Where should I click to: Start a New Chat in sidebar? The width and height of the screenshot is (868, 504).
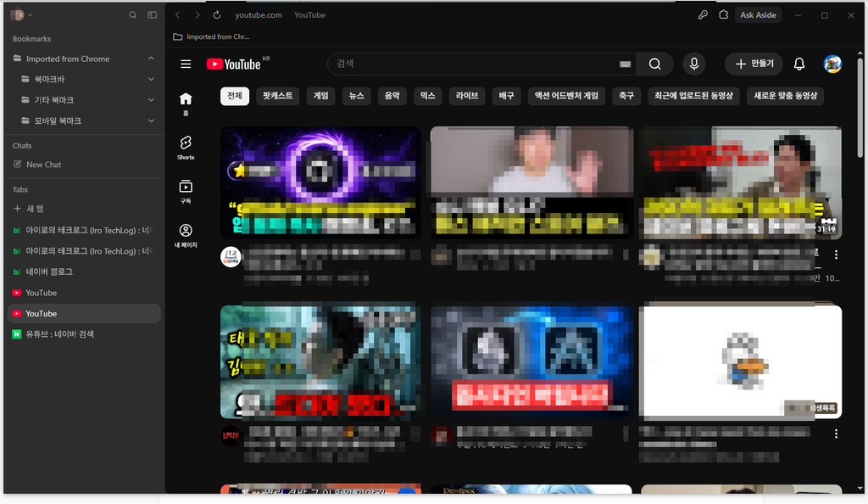coord(37,165)
